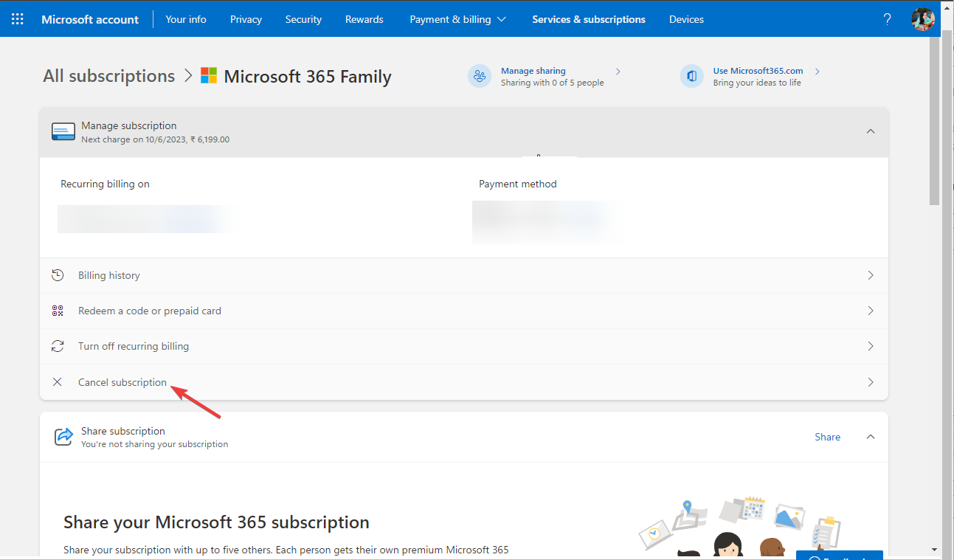954x560 pixels.
Task: Click the Use Microsoft365.com office icon
Action: coord(691,76)
